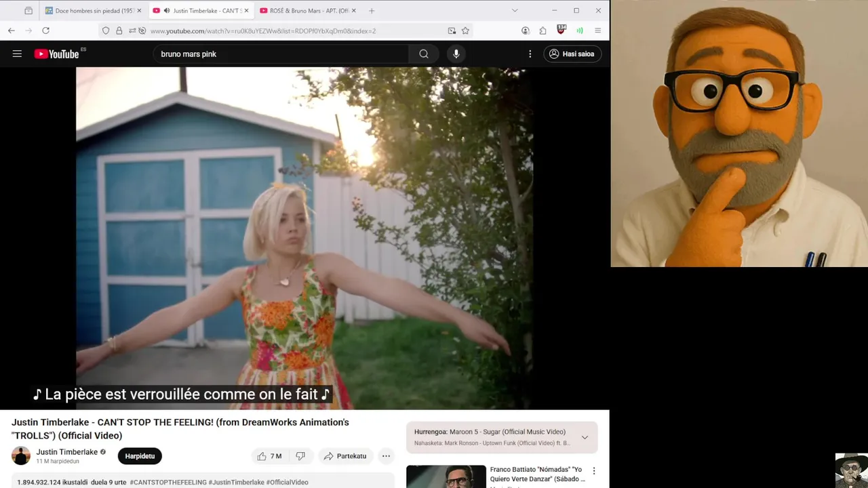This screenshot has height=488, width=868.
Task: Open the Firefox application menu
Action: [x=597, y=30]
